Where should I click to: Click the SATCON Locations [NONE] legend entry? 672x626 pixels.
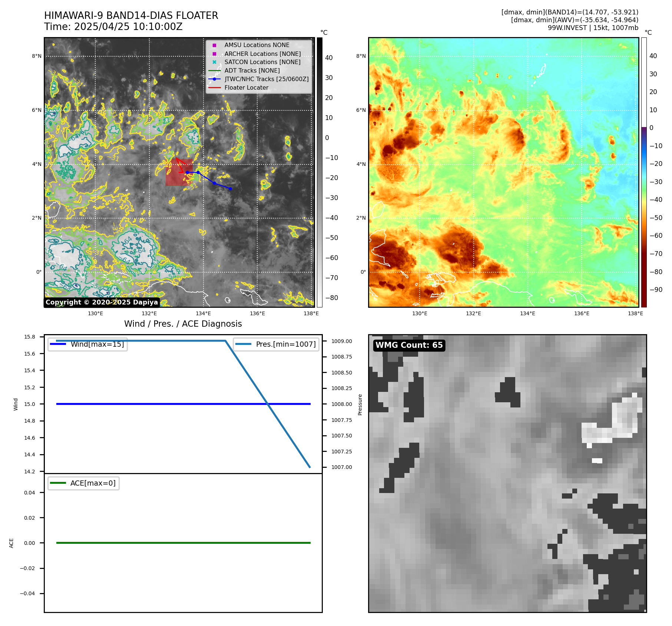[262, 62]
